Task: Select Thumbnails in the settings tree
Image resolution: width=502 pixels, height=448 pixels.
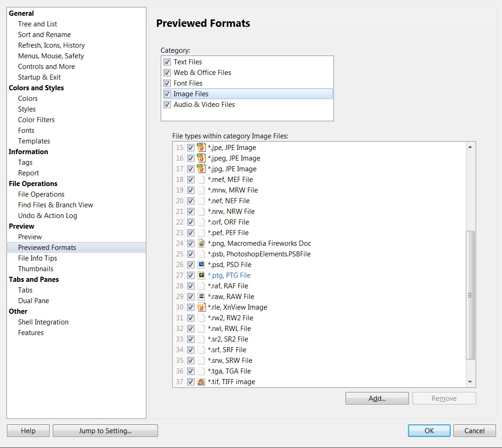Action: (x=36, y=269)
